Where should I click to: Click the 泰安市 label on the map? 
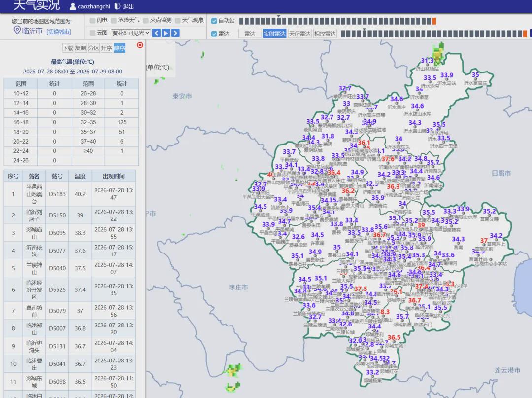tap(182, 96)
